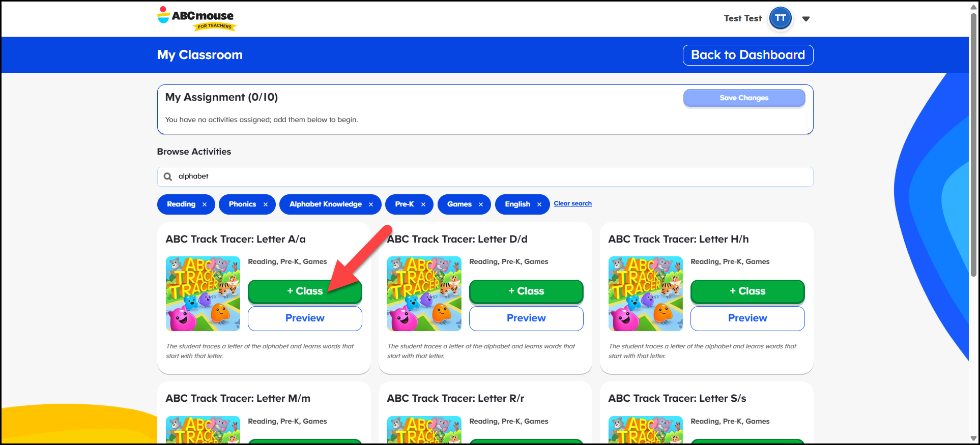Remove the Pre-K filter with its x
This screenshot has width=980, height=445.
pyautogui.click(x=423, y=204)
